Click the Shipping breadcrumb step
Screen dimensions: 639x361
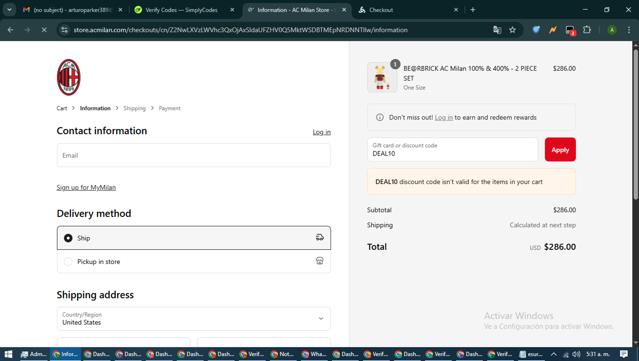(134, 108)
